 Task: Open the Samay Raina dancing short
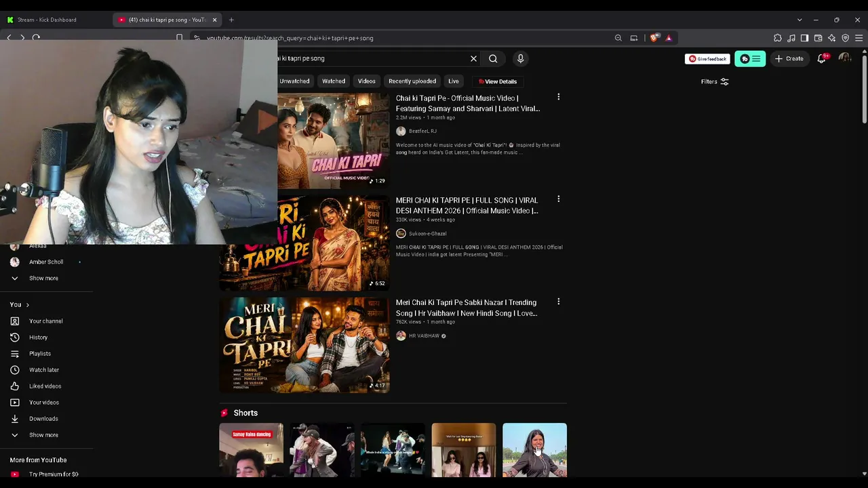pyautogui.click(x=251, y=450)
